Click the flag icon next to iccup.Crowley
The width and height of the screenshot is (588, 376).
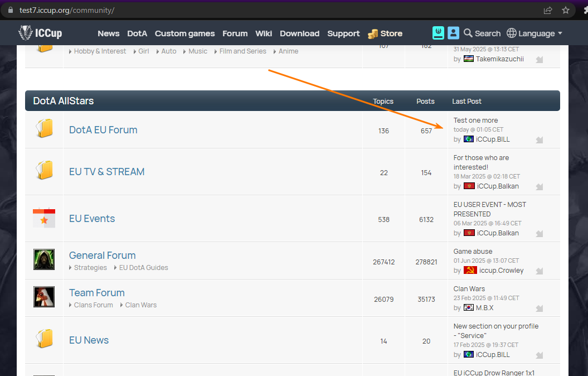pyautogui.click(x=470, y=270)
